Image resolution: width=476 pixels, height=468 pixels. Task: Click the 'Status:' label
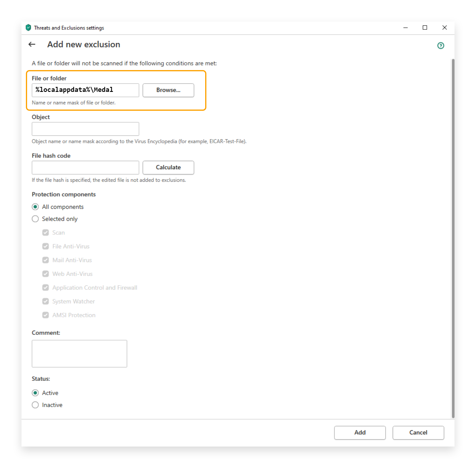click(x=41, y=379)
